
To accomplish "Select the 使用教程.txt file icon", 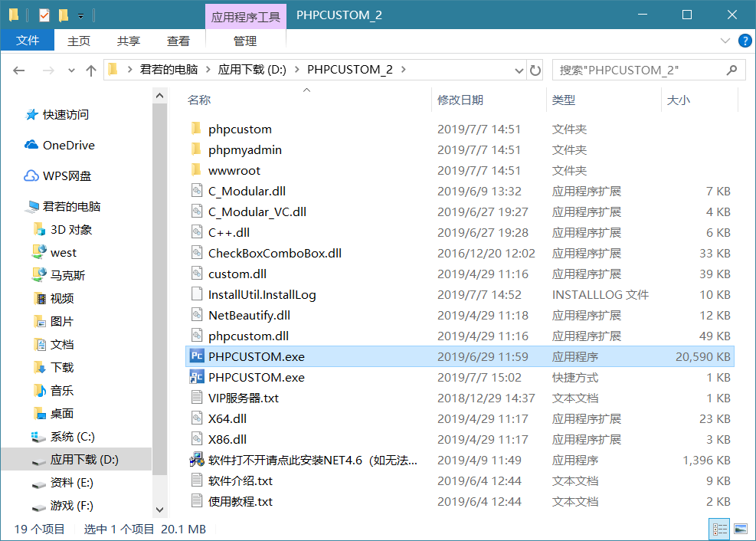I will [x=197, y=501].
